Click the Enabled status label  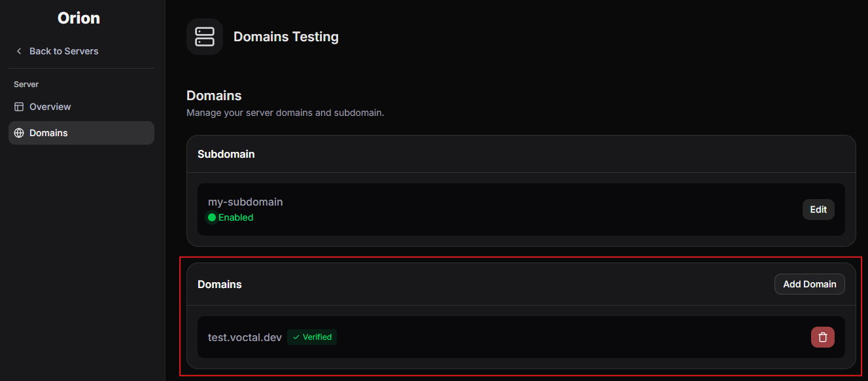pos(235,217)
